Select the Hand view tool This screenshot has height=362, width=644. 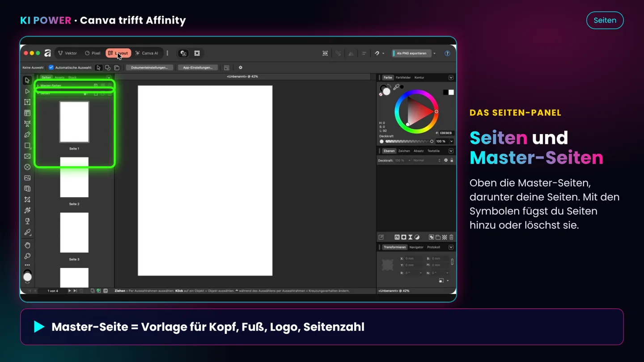click(27, 245)
